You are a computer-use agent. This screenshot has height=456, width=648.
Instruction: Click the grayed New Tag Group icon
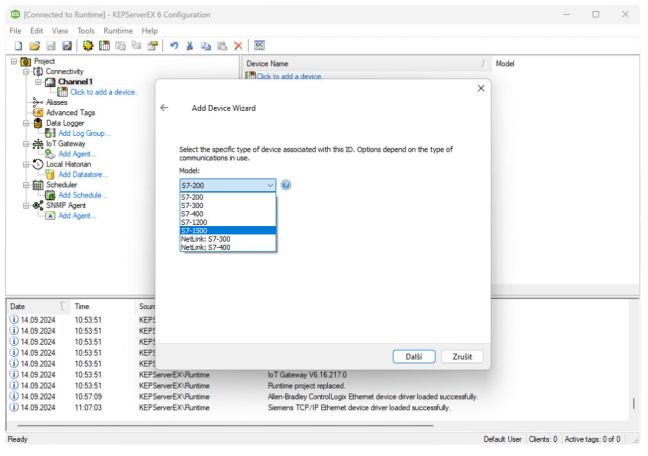click(121, 46)
